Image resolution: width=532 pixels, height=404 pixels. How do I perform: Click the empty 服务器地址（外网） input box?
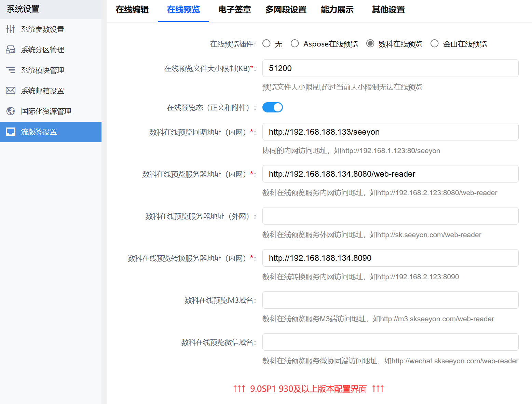390,216
